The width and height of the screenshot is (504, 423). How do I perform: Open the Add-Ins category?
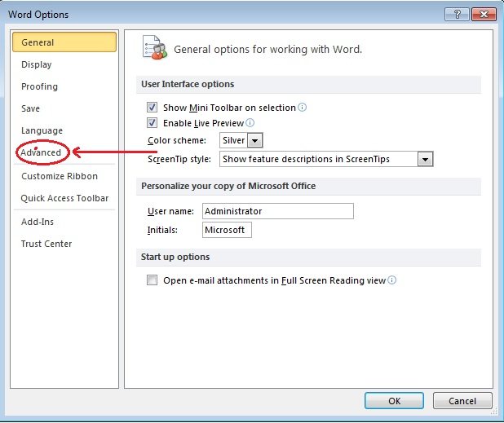38,222
